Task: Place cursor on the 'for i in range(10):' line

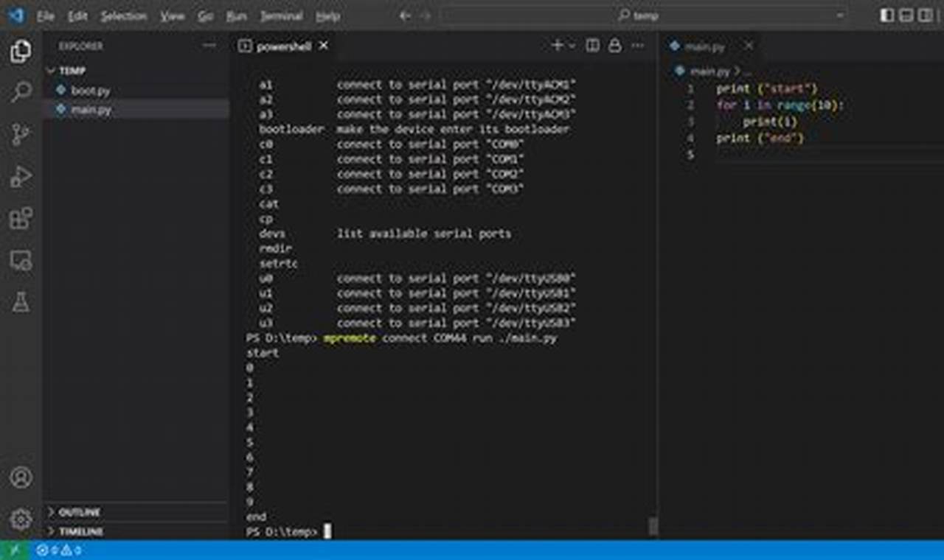Action: [780, 105]
